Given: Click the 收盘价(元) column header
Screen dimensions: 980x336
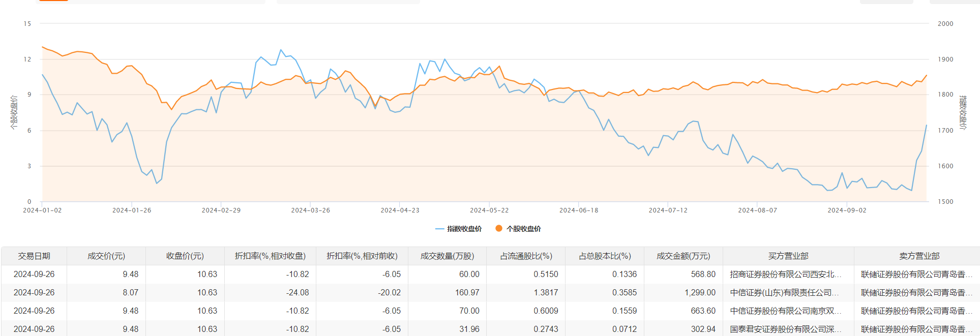Looking at the screenshot, I should pyautogui.click(x=185, y=256).
